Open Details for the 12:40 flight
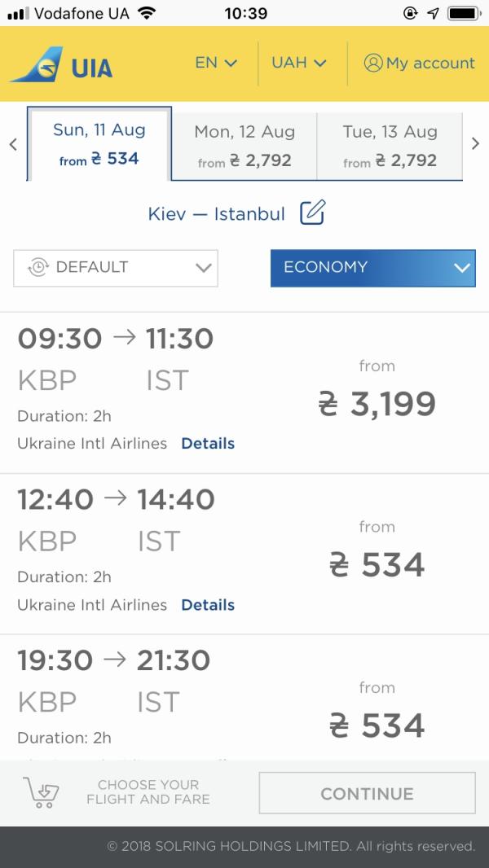Image resolution: width=489 pixels, height=868 pixels. pyautogui.click(x=208, y=605)
